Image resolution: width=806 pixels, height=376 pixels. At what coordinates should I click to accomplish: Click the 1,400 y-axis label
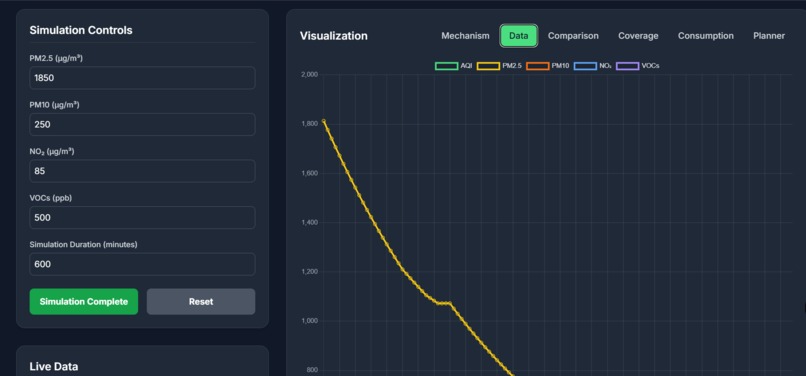309,223
